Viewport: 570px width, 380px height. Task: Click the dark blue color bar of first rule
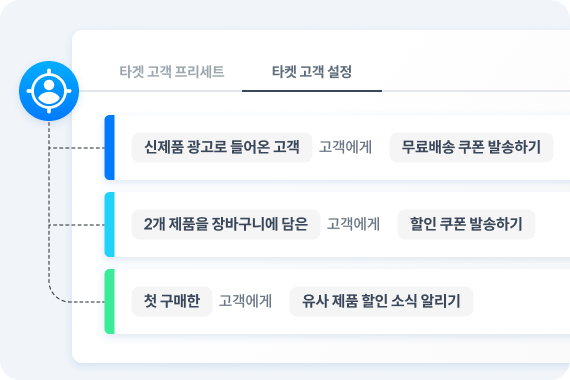pos(109,147)
